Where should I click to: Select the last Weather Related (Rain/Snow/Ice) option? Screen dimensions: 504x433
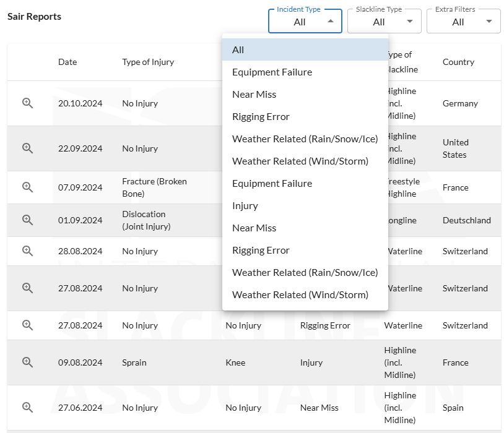305,272
